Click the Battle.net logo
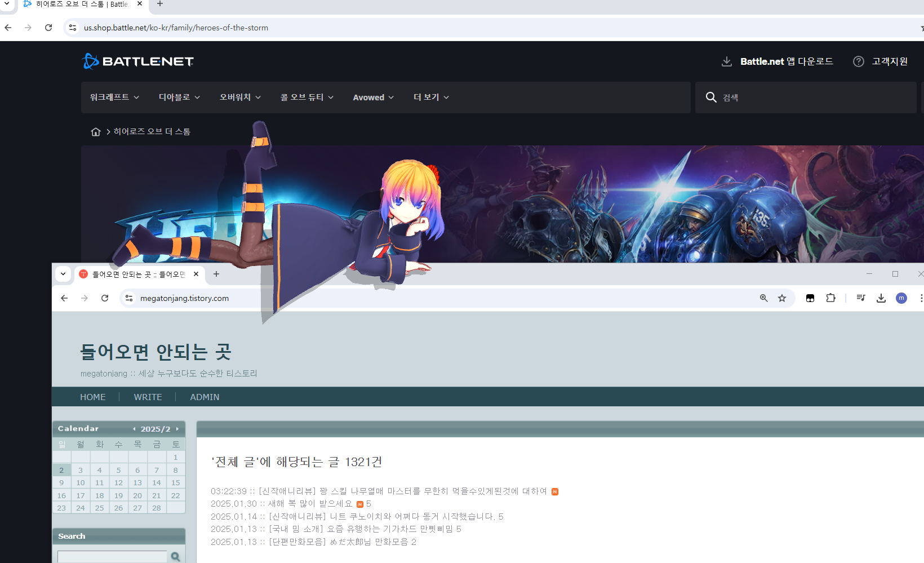 [x=138, y=61]
